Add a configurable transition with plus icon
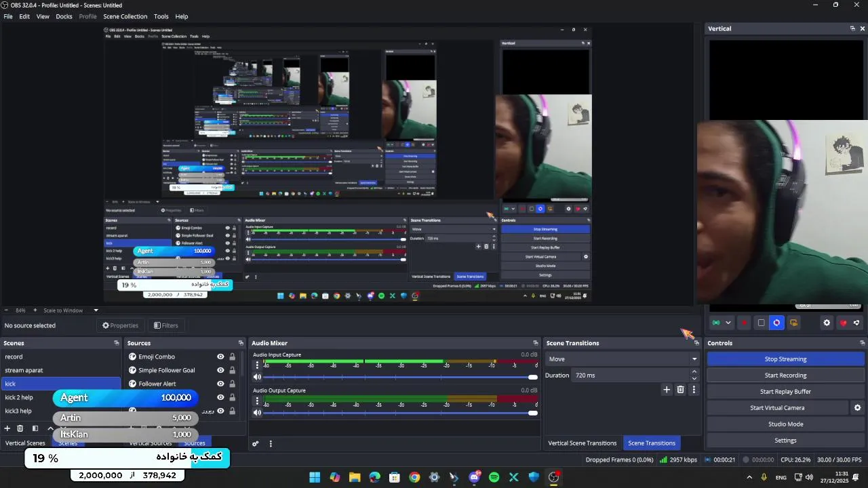Screen dimensions: 868x488 pos(667,390)
